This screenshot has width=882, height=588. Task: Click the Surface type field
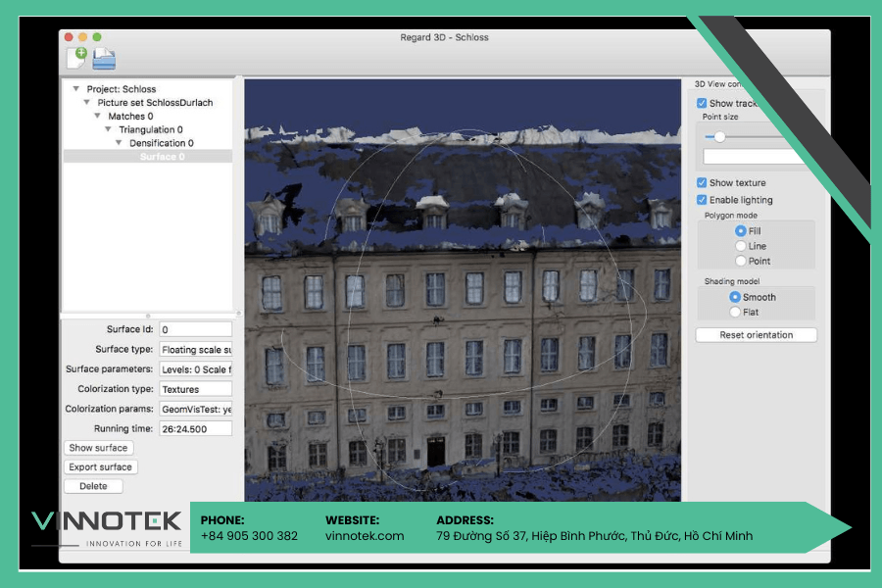coord(196,350)
